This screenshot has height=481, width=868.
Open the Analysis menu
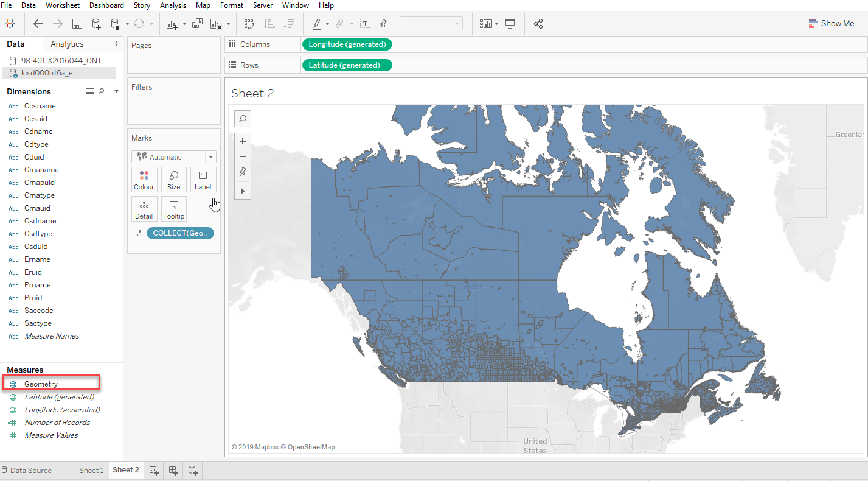pos(173,5)
